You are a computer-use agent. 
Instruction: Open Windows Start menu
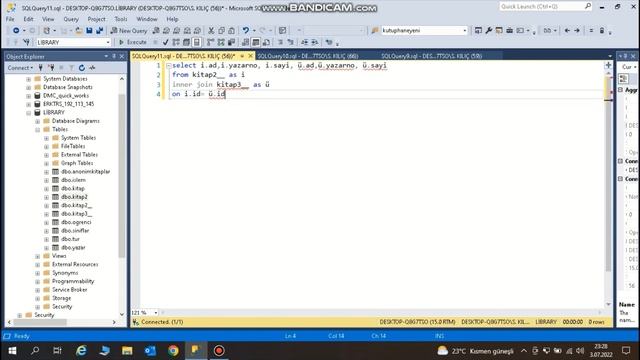pyautogui.click(x=12, y=351)
